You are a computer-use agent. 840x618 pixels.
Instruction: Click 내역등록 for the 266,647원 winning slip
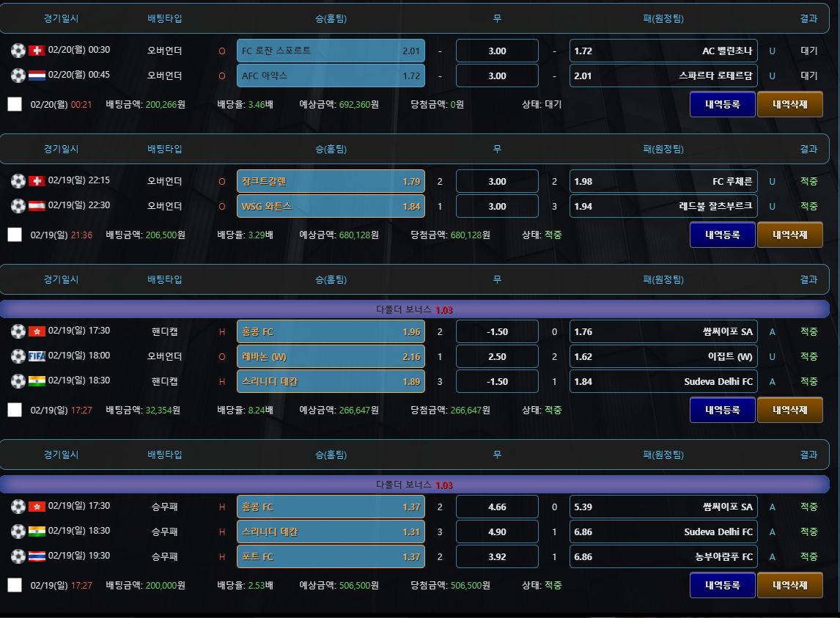click(723, 410)
